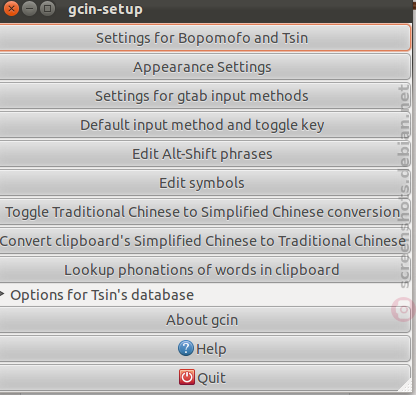
Task: Open Settings for Bopomofo and Tsin
Action: click(x=205, y=38)
